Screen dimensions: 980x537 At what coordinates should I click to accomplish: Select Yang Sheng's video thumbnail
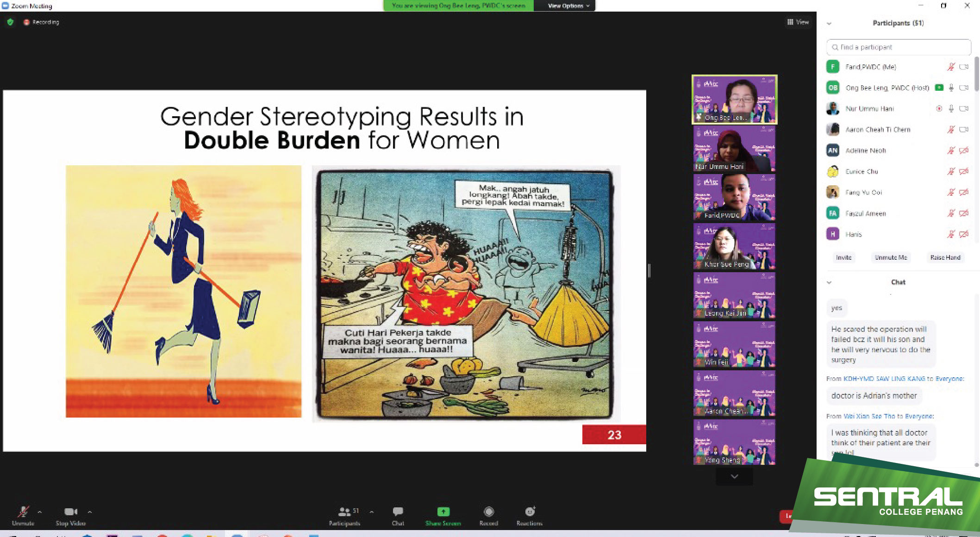click(x=735, y=442)
